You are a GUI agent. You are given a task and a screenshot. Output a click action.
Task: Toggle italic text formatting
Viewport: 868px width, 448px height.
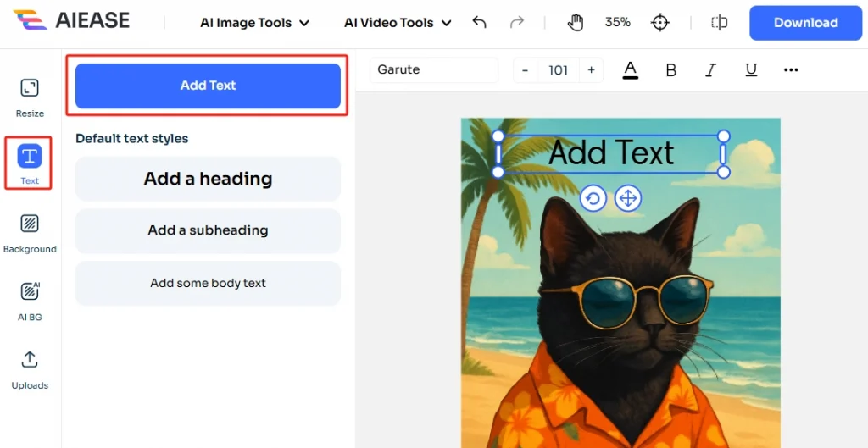click(x=711, y=70)
